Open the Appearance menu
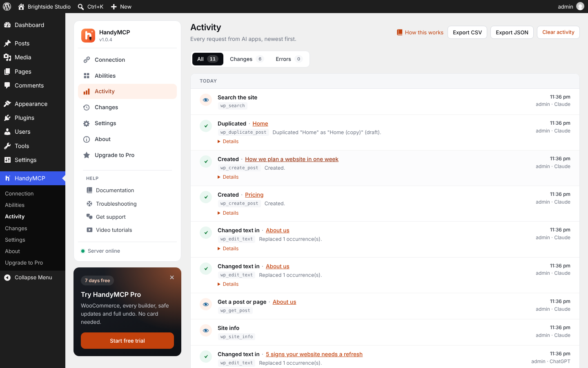Screen dimensions: 588x368 (33, 104)
